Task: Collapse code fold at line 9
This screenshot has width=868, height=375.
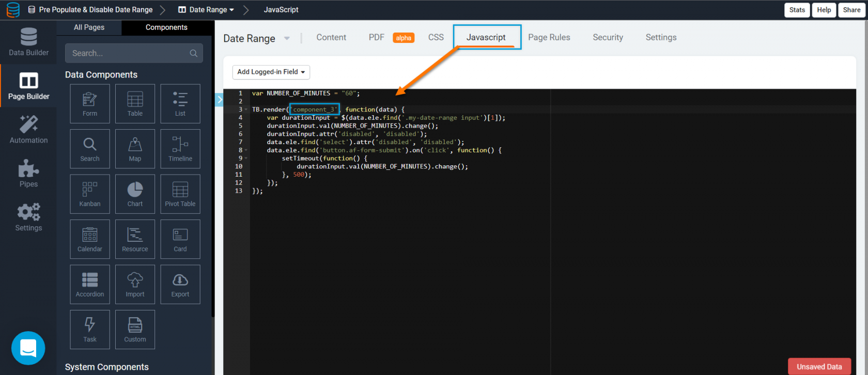Action: click(x=246, y=158)
